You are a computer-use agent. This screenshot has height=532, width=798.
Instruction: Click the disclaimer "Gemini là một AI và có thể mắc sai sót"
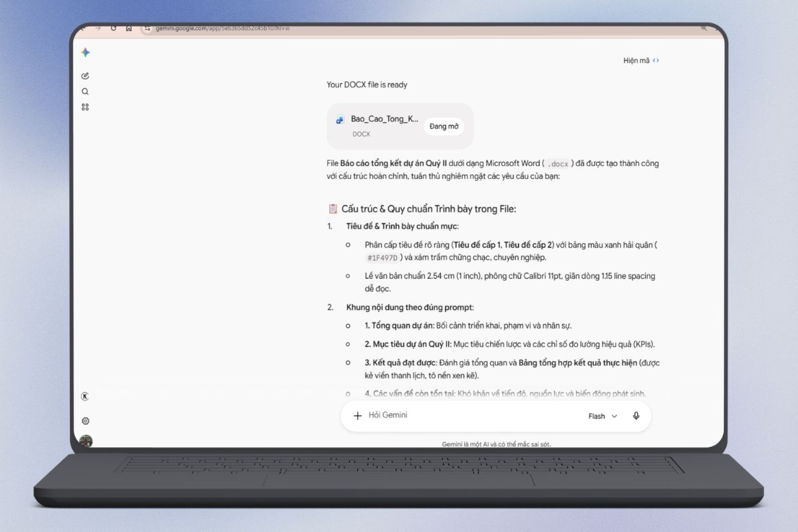[497, 444]
